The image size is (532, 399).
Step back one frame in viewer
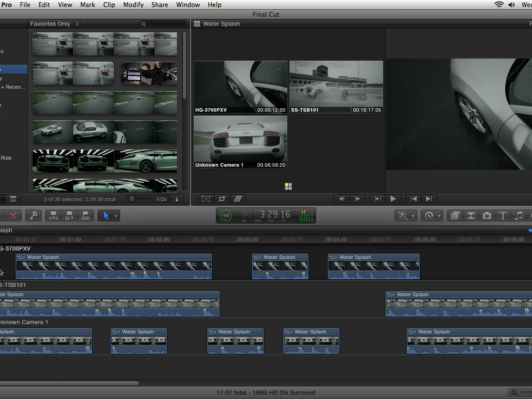click(x=341, y=199)
